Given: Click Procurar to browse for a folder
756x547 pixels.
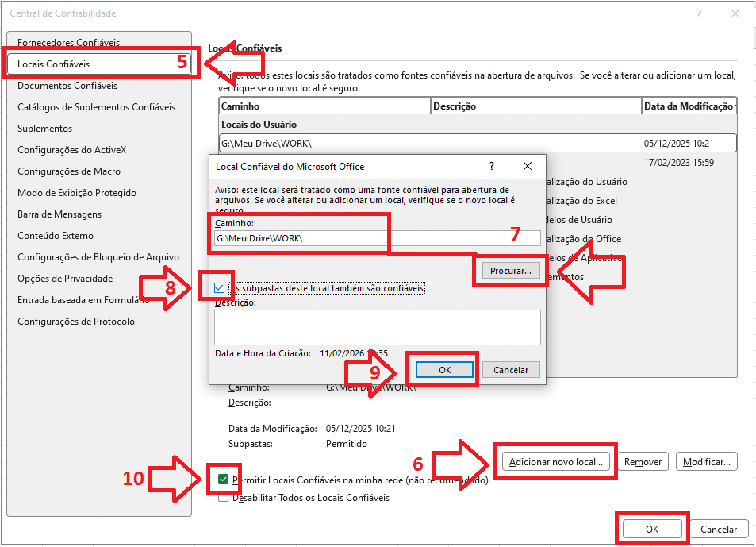Looking at the screenshot, I should click(x=512, y=271).
